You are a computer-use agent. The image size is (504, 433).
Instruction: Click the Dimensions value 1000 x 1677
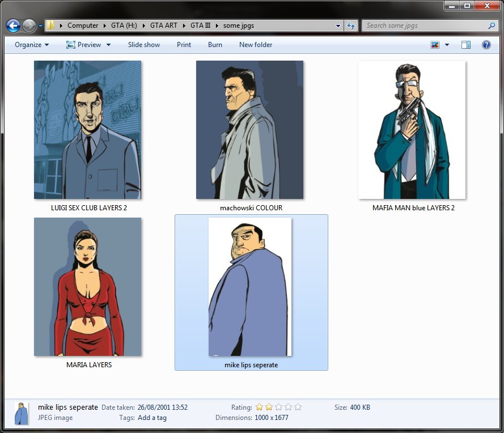pos(272,418)
